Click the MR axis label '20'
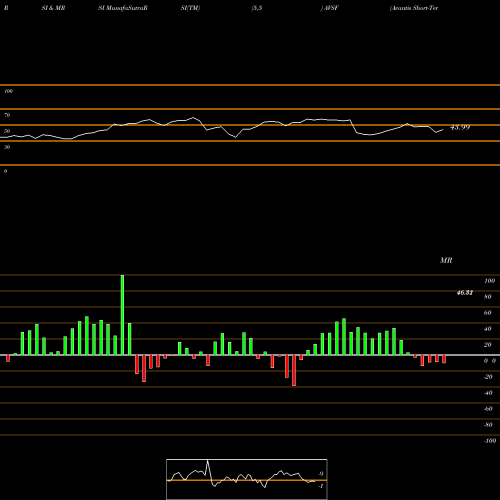The image size is (500, 500). [x=488, y=345]
